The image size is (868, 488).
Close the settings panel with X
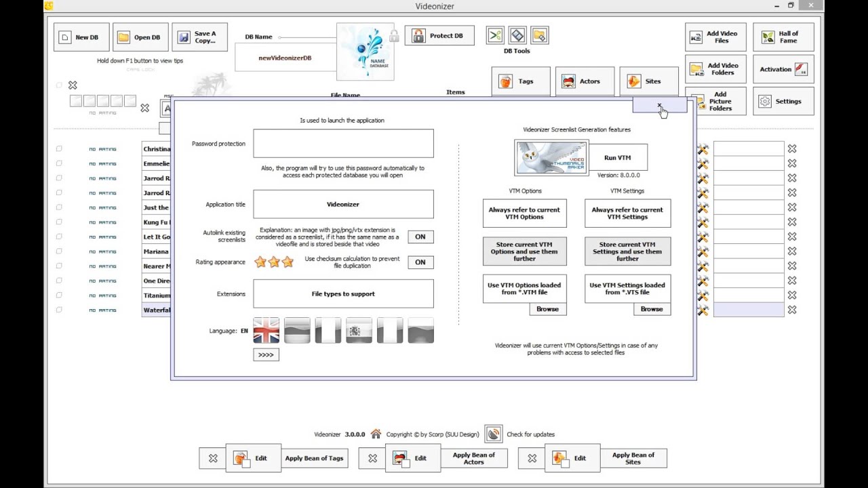659,105
